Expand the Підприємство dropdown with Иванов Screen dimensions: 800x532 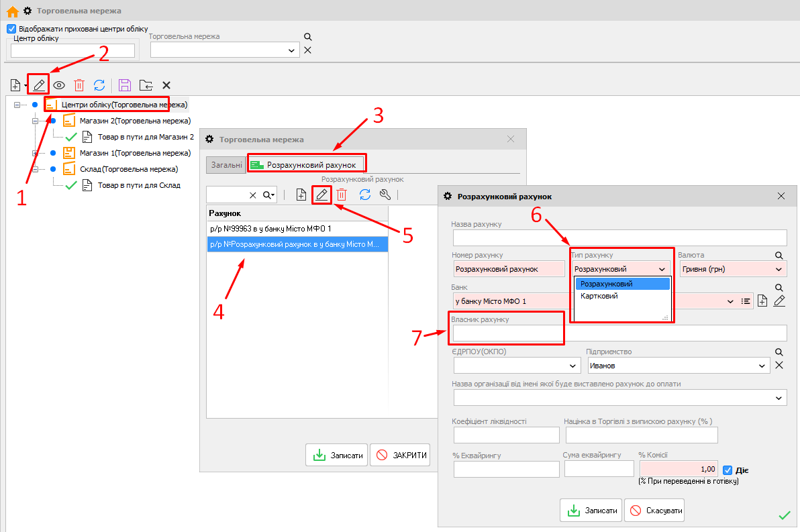click(762, 366)
